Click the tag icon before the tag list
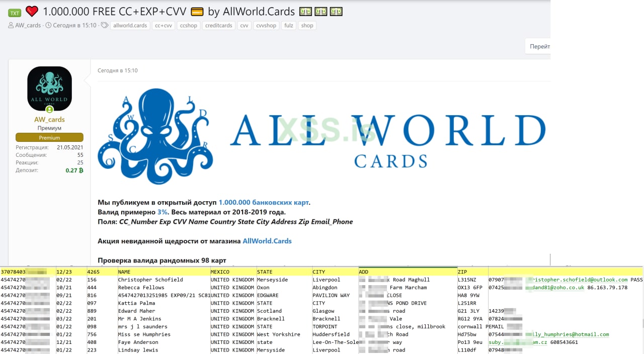 pyautogui.click(x=104, y=26)
